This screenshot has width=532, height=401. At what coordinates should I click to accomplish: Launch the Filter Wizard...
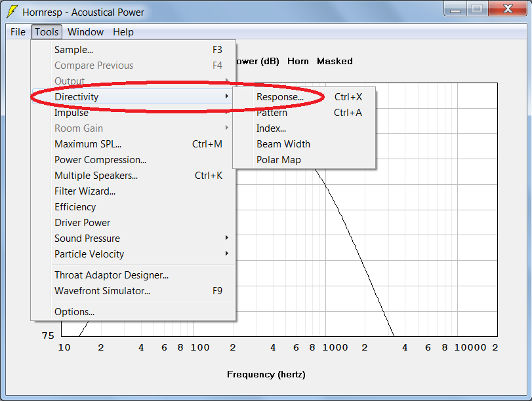point(134,191)
